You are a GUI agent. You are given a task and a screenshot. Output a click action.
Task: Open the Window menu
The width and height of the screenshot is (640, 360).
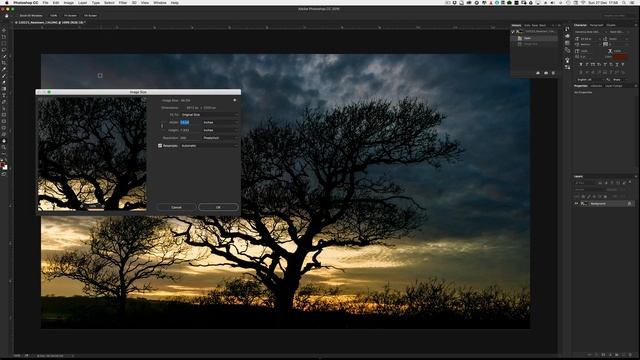click(x=160, y=2)
